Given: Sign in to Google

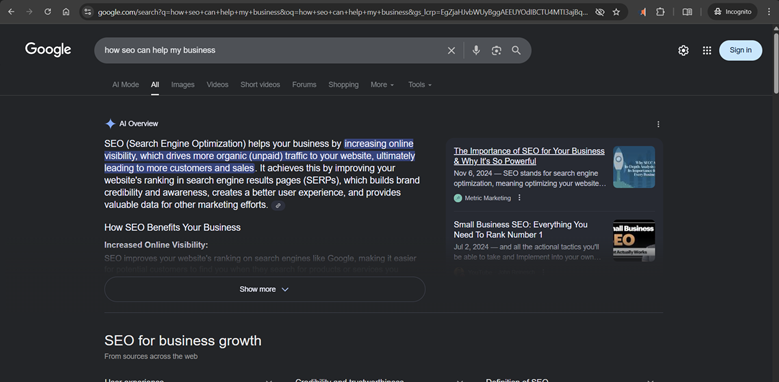Looking at the screenshot, I should click(740, 50).
